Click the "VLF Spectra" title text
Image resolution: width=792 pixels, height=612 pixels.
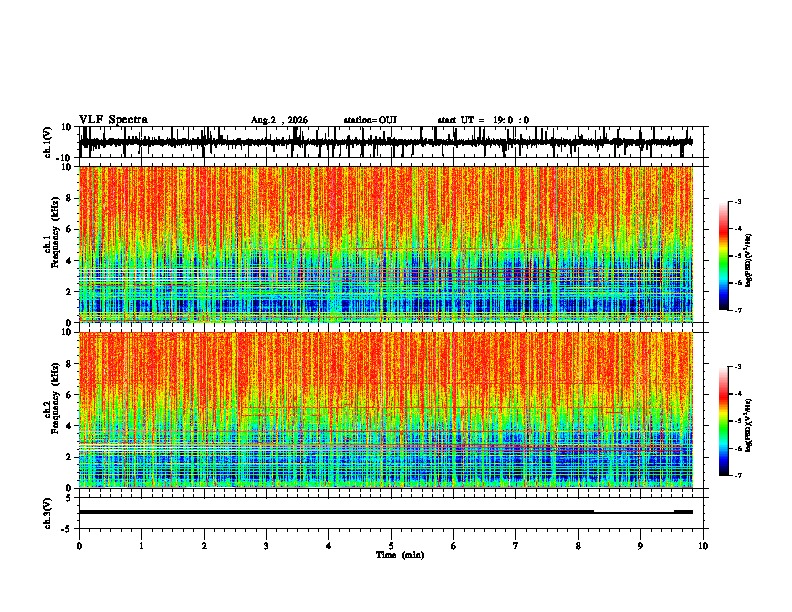coord(113,120)
